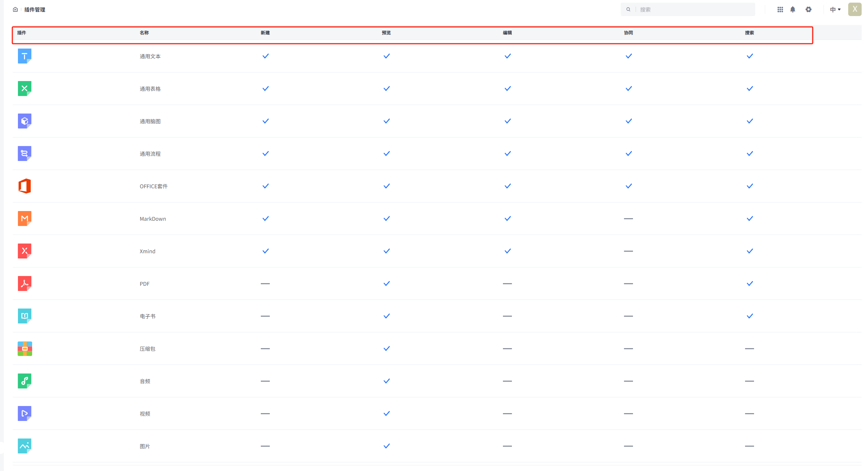The height and width of the screenshot is (471, 868).
Task: Select the 电子书 name cell
Action: click(148, 316)
